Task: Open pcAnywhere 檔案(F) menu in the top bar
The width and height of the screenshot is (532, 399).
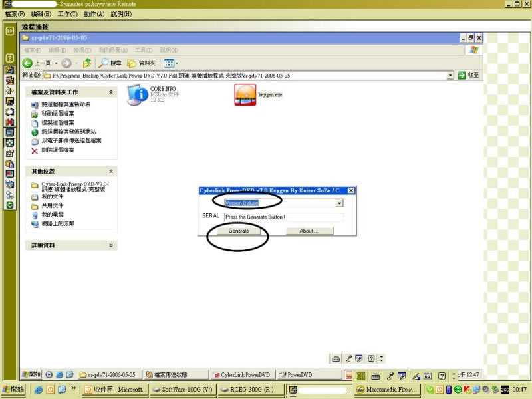Action: point(15,14)
